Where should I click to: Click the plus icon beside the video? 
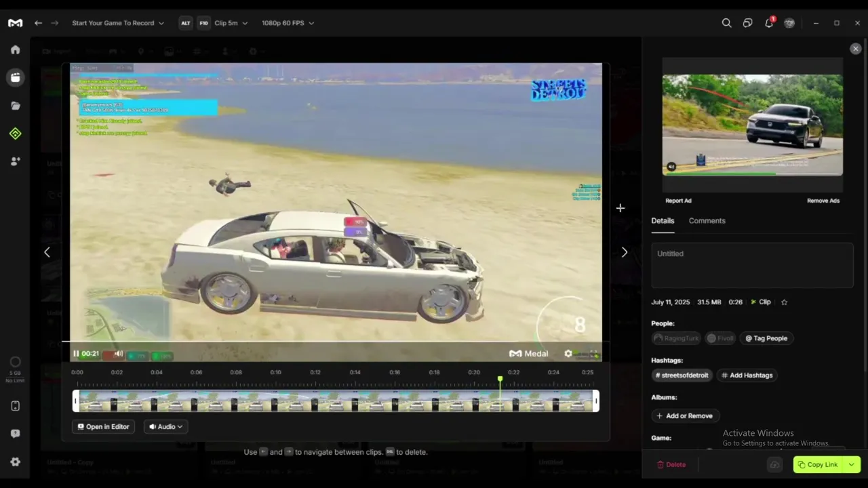[x=620, y=208]
